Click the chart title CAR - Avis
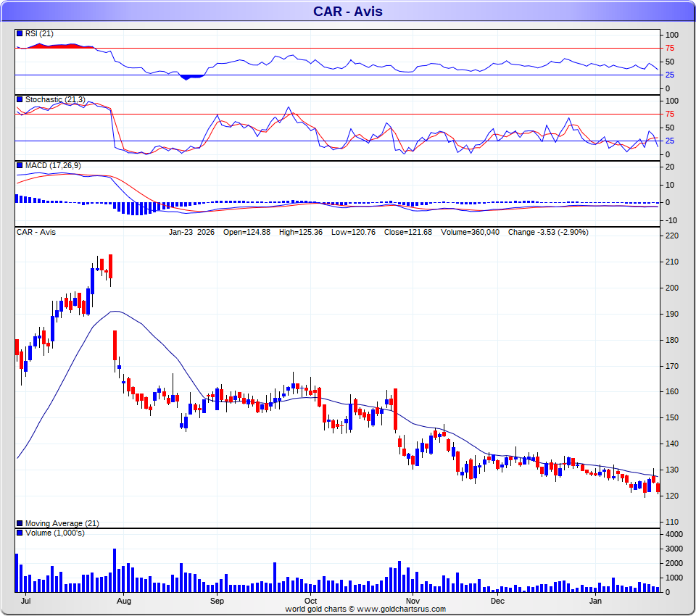Viewport: 696px width, 616px height. 347,11
